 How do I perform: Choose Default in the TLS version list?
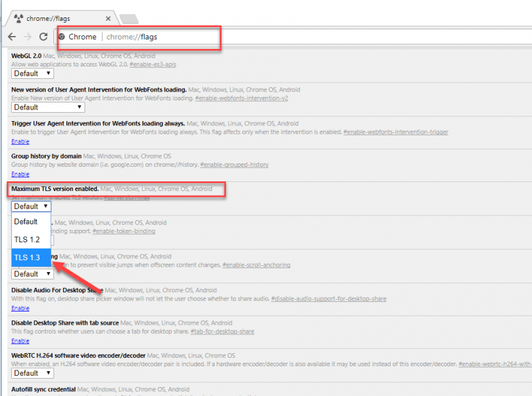31,222
